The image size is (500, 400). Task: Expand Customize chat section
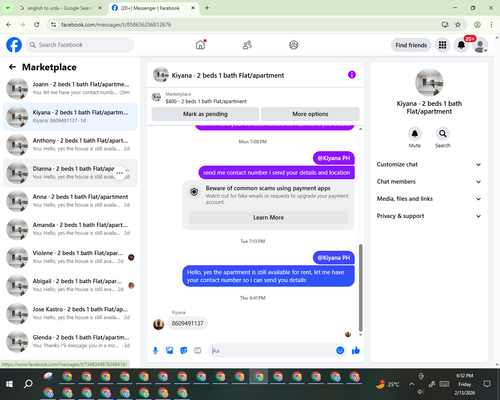click(429, 164)
